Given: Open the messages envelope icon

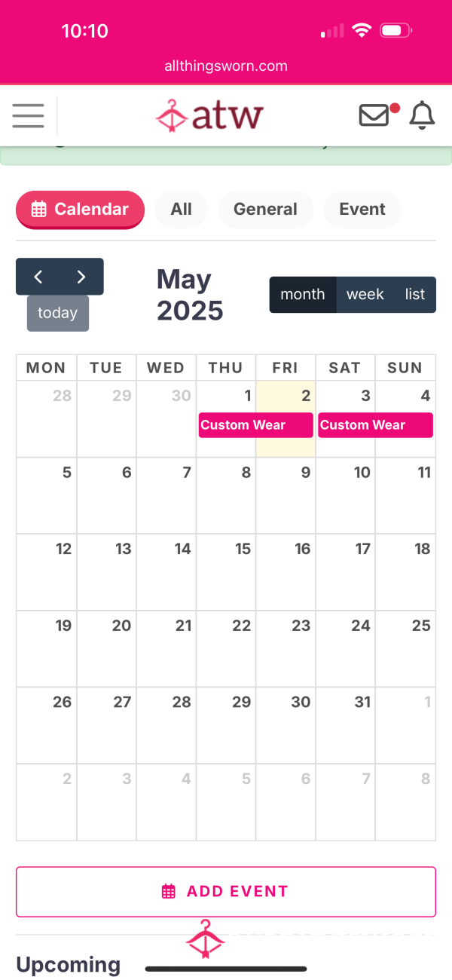Looking at the screenshot, I should click(x=374, y=115).
